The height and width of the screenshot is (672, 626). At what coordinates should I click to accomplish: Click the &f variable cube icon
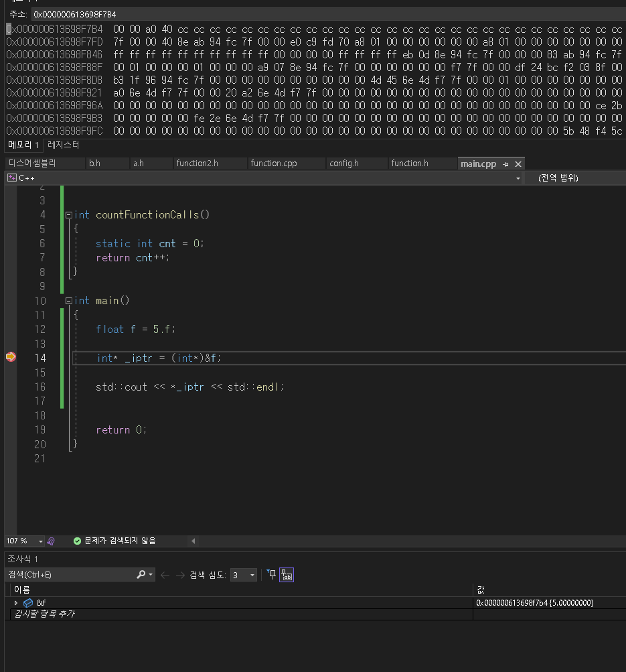click(28, 603)
